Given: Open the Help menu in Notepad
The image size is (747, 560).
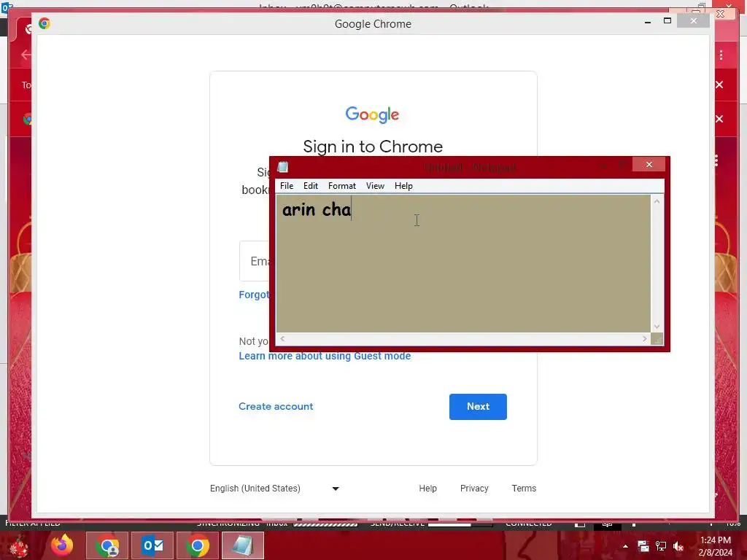Looking at the screenshot, I should 403,186.
